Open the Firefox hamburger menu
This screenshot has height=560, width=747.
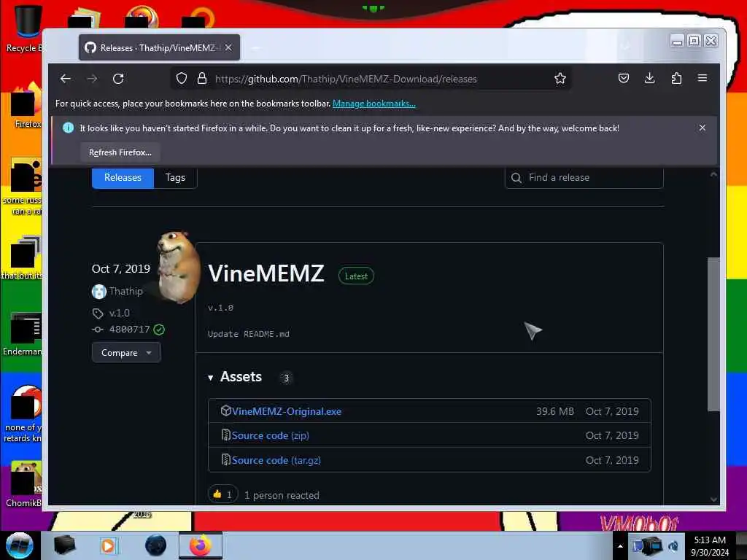tap(703, 78)
